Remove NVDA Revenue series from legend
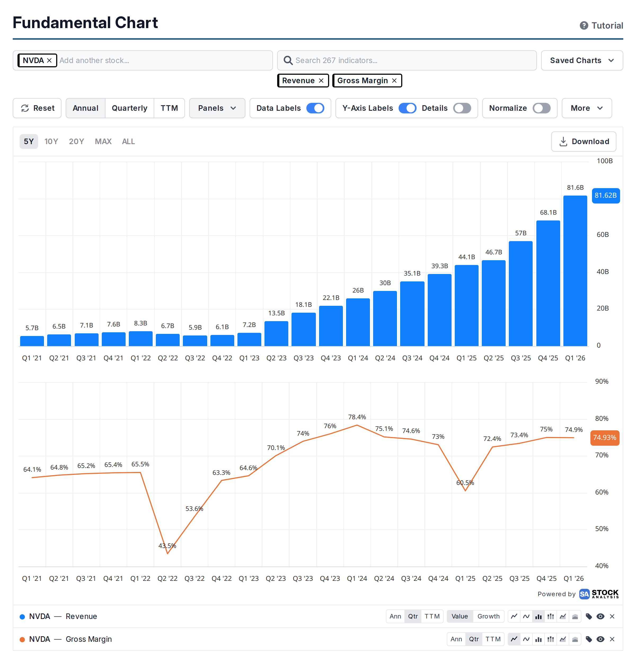 point(612,616)
